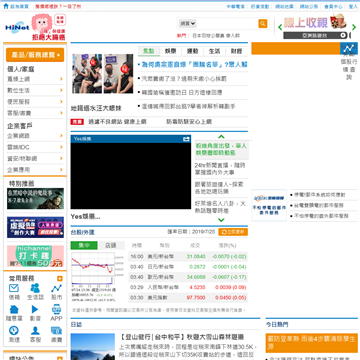Click the green down chevron below video list
Image resolution: width=360 pixels, height=360 pixels.
coord(221,220)
